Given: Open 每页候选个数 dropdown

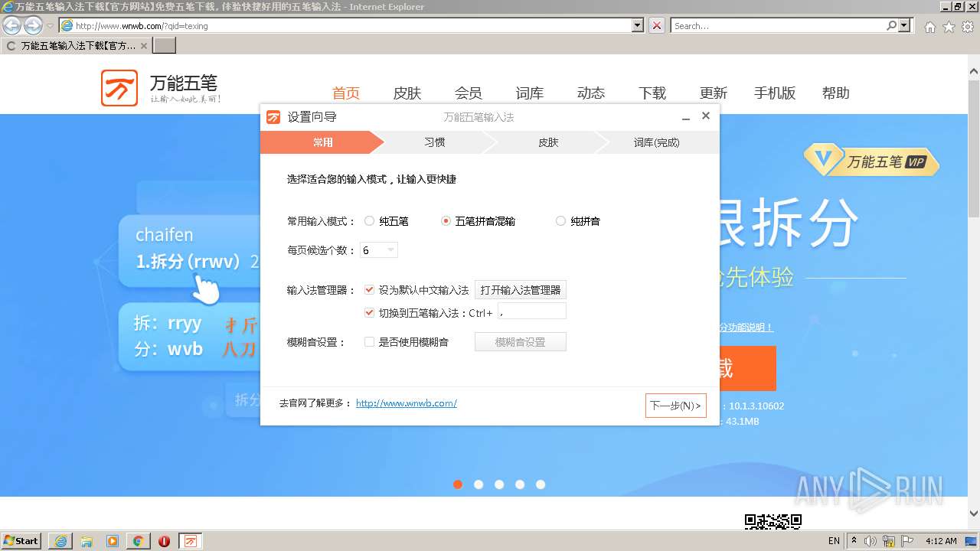Looking at the screenshot, I should [379, 250].
